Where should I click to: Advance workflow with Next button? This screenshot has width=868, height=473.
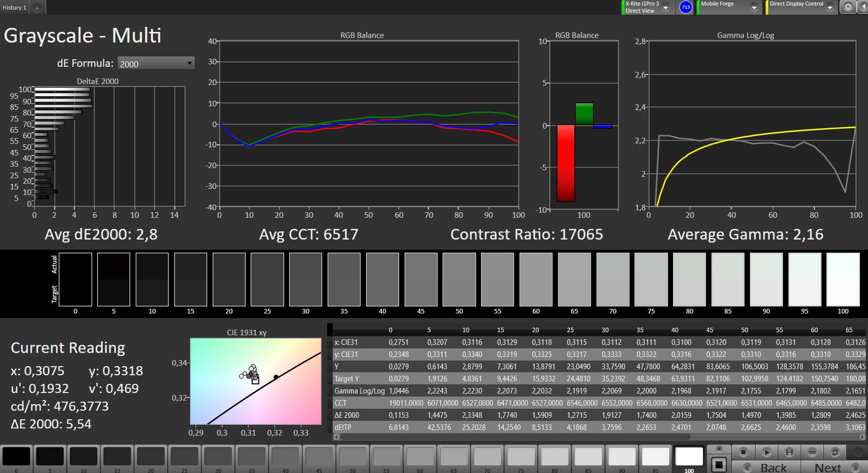tap(834, 467)
